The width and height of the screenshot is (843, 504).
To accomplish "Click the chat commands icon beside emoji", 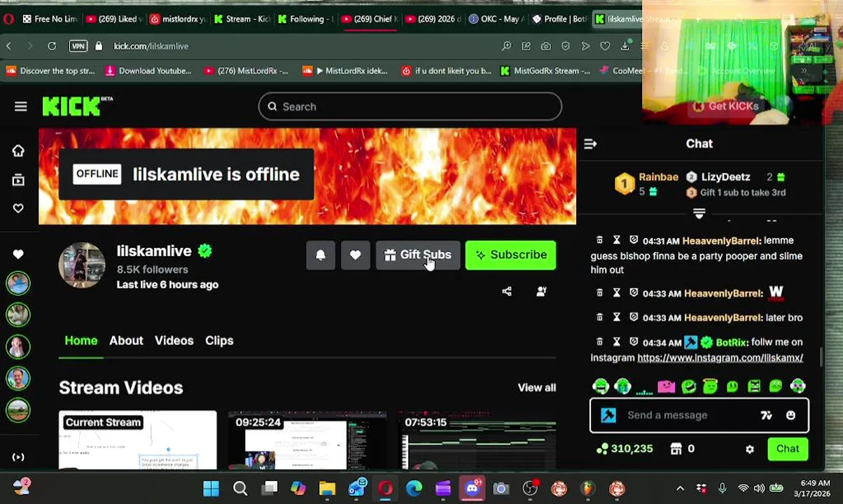I will click(766, 415).
